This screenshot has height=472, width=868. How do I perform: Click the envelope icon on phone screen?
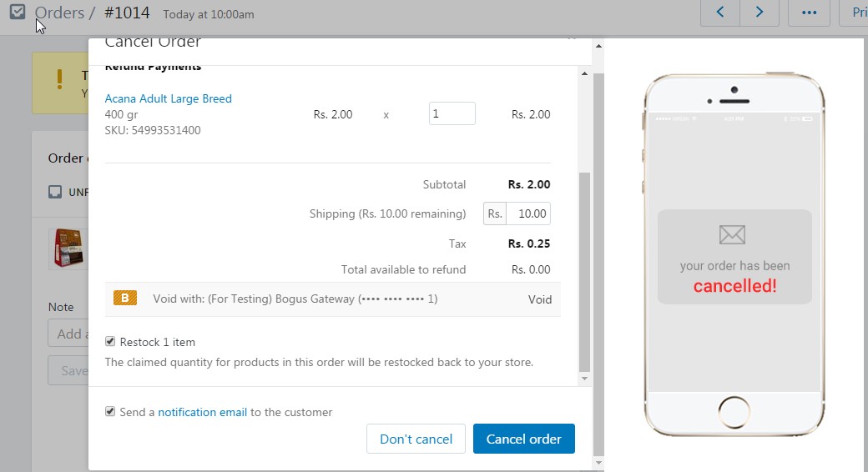click(732, 234)
